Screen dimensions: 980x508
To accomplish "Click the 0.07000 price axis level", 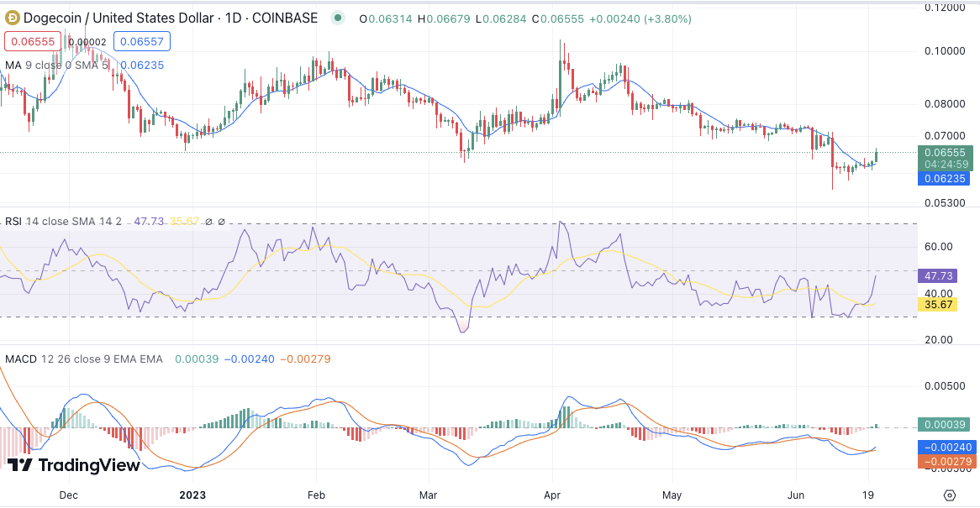I will [945, 135].
